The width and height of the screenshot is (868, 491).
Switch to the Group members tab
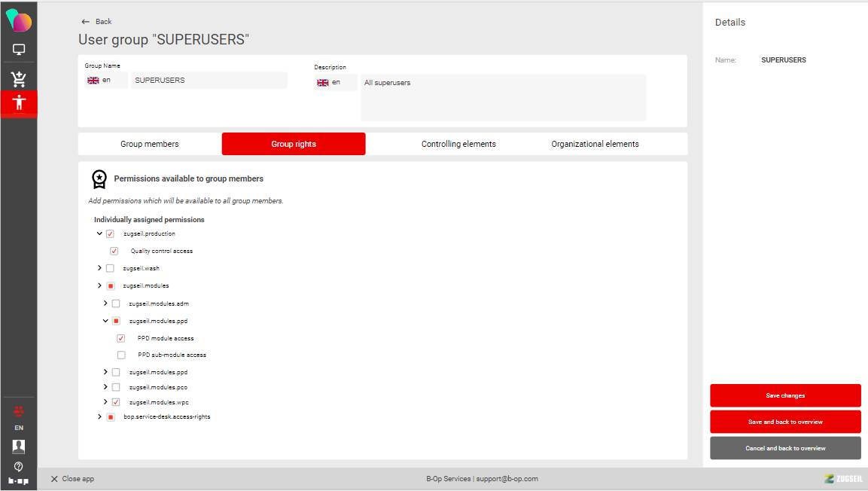coord(150,144)
